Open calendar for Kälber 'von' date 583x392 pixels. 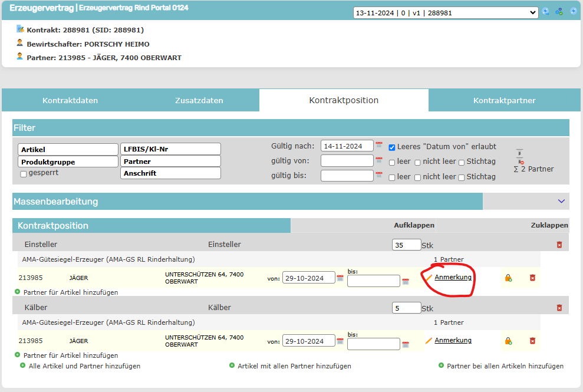click(340, 342)
